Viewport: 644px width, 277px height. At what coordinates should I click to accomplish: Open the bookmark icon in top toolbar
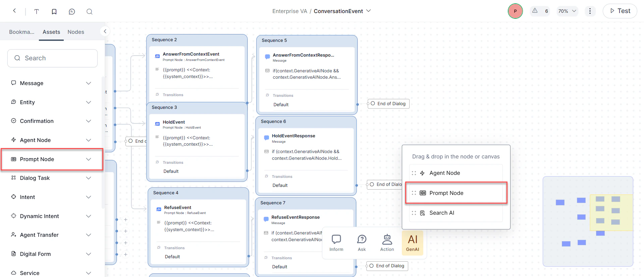[54, 11]
